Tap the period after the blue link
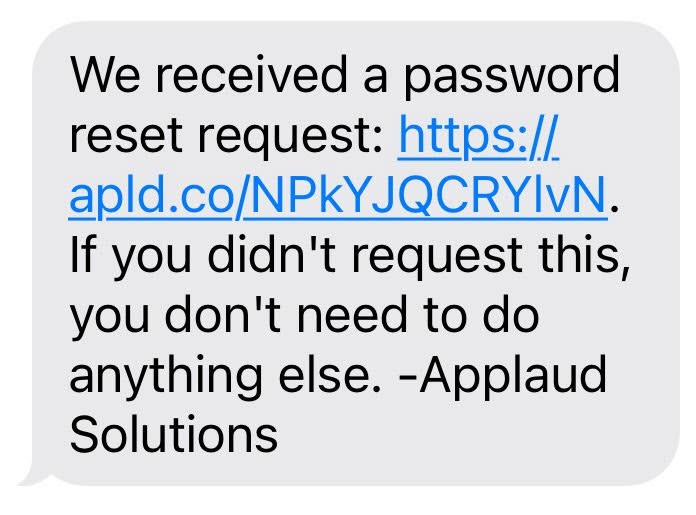 tap(614, 208)
